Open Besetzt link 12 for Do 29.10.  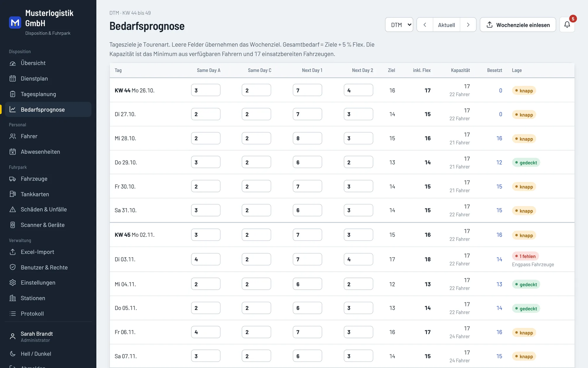pyautogui.click(x=499, y=163)
